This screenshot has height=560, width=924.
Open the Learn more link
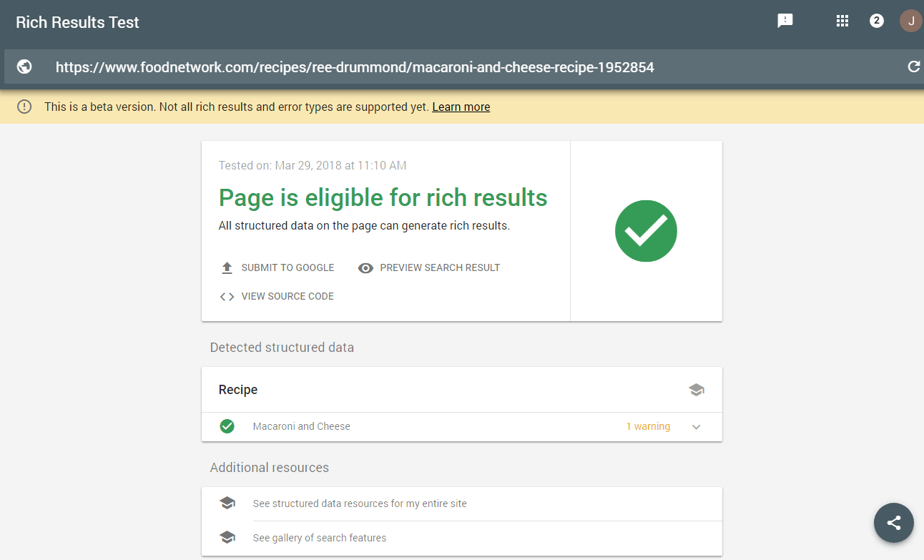(461, 107)
